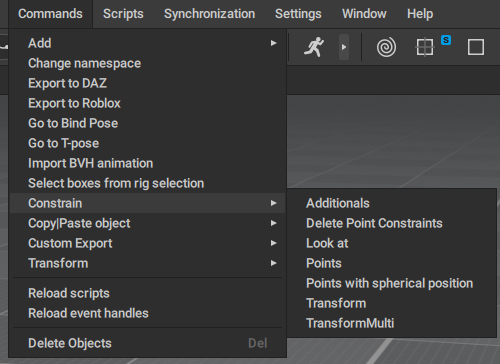This screenshot has height=364, width=500.
Task: Select Export to DAZ
Action: [147, 83]
